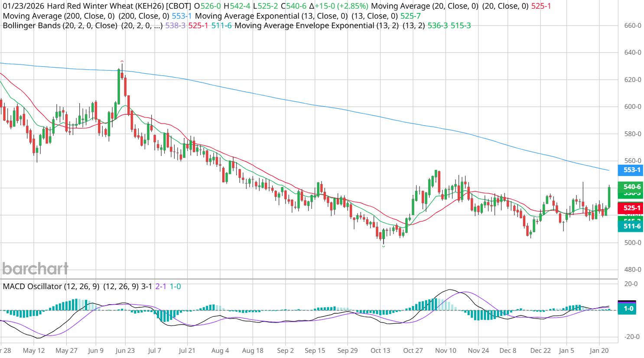
Task: Click the green 540-6 last price tag
Action: point(631,187)
